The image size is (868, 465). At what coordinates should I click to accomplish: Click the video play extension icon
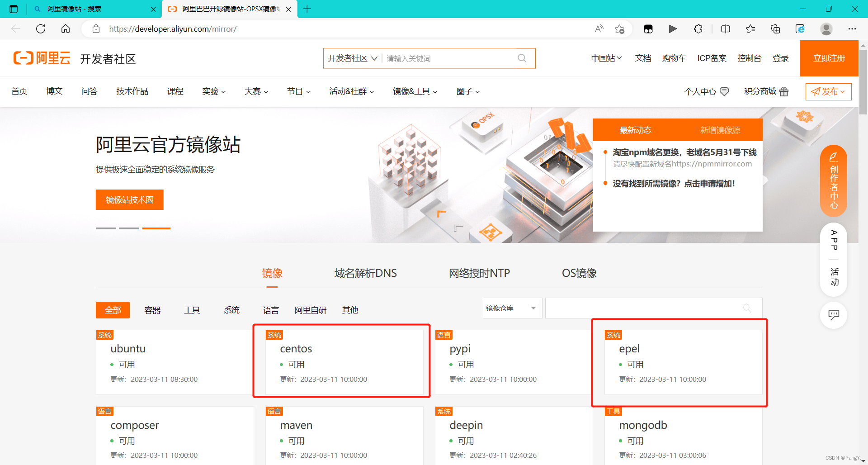click(x=673, y=29)
